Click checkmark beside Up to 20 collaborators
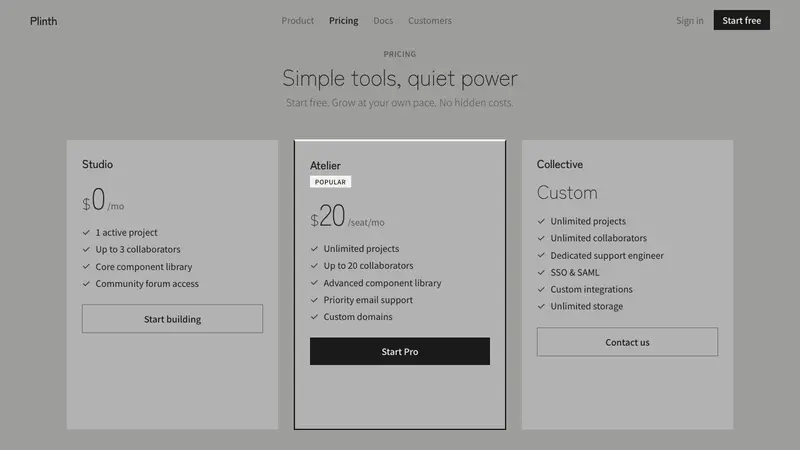Image resolution: width=800 pixels, height=450 pixels. (314, 265)
